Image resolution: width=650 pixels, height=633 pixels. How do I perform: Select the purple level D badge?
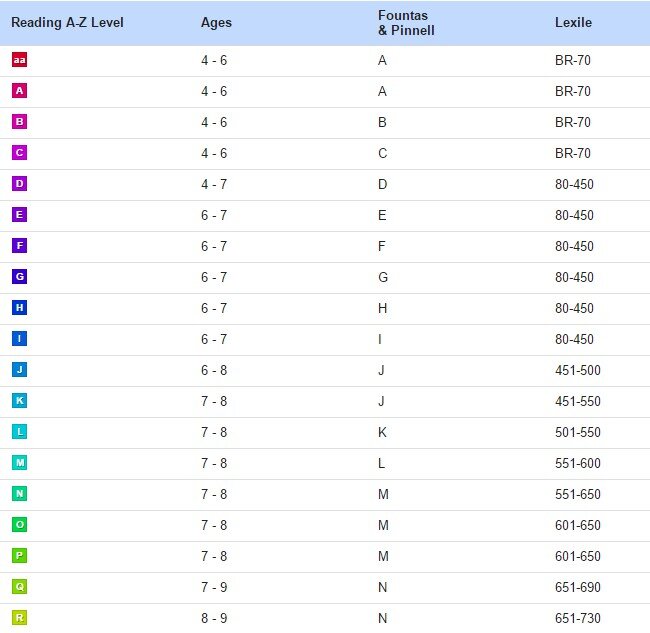pos(19,184)
